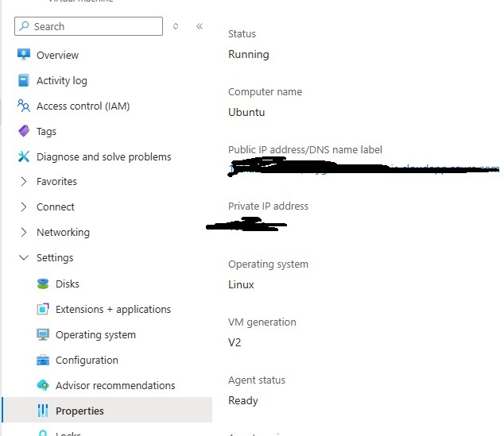Click the Access control people icon
The width and height of the screenshot is (504, 436).
click(x=24, y=106)
